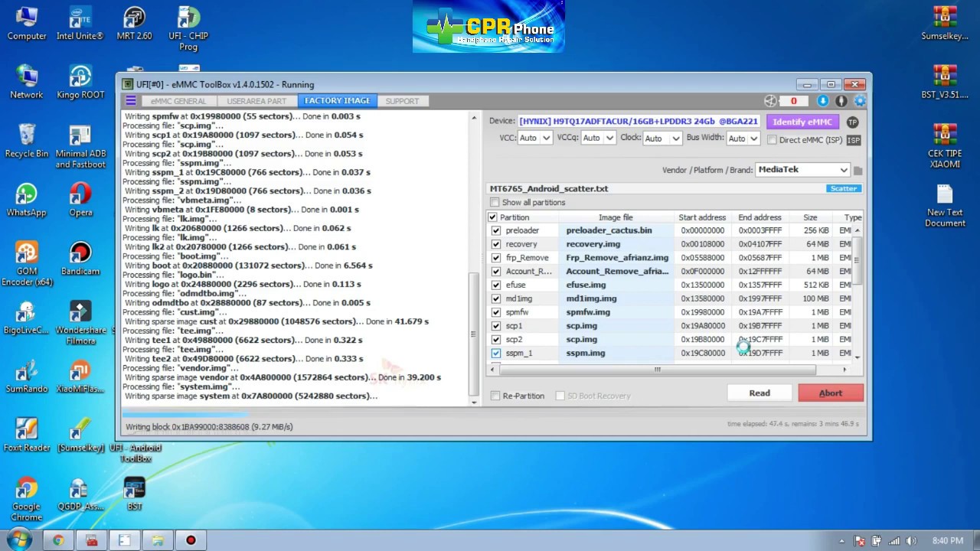Enable Direct eMMC (ISP) checkbox
Image resolution: width=980 pixels, height=551 pixels.
772,140
